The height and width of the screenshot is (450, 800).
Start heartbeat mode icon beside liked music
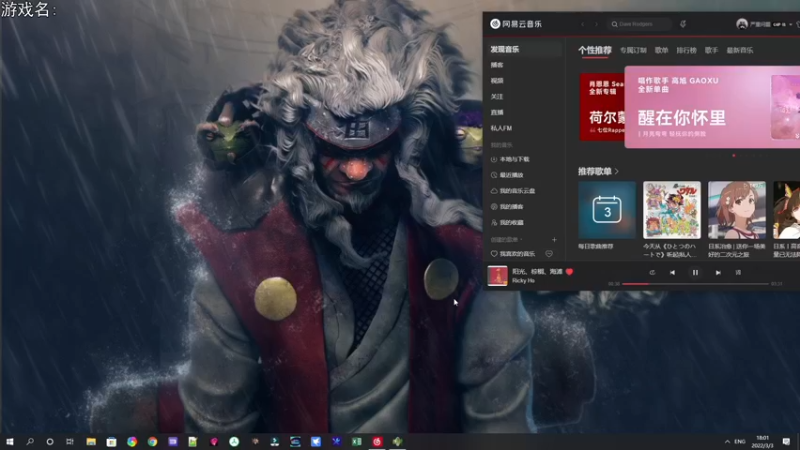(x=549, y=254)
